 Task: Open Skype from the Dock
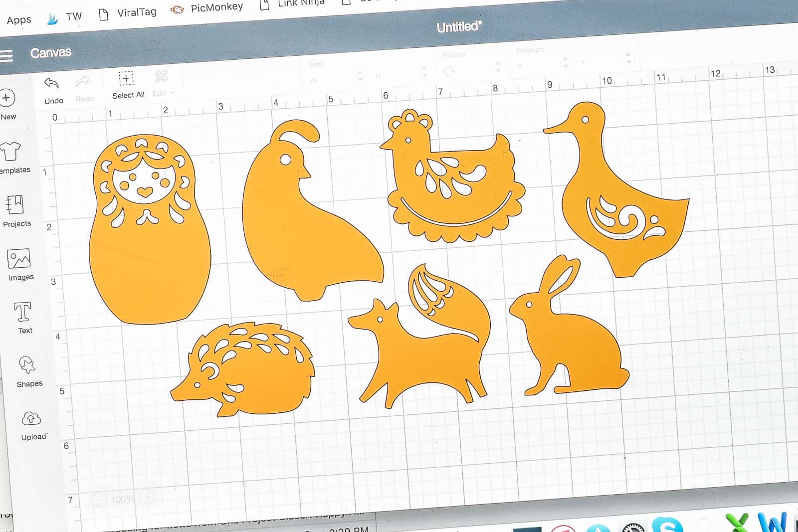point(666,526)
